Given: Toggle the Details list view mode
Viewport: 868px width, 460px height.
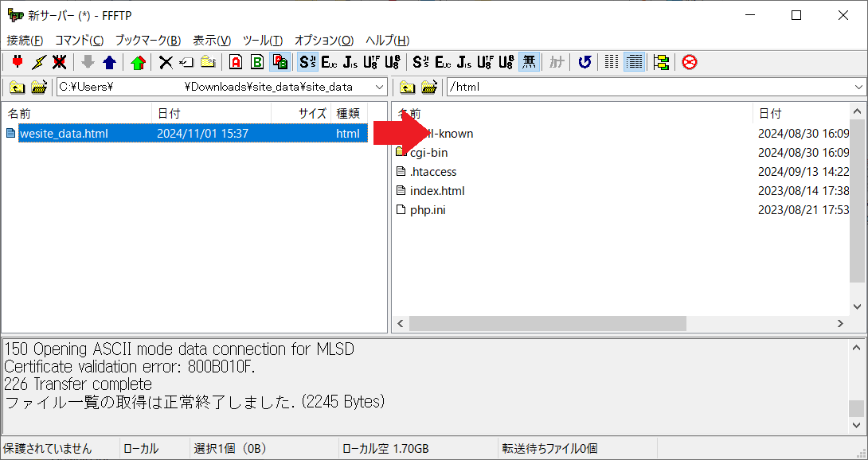Looking at the screenshot, I should tap(635, 62).
